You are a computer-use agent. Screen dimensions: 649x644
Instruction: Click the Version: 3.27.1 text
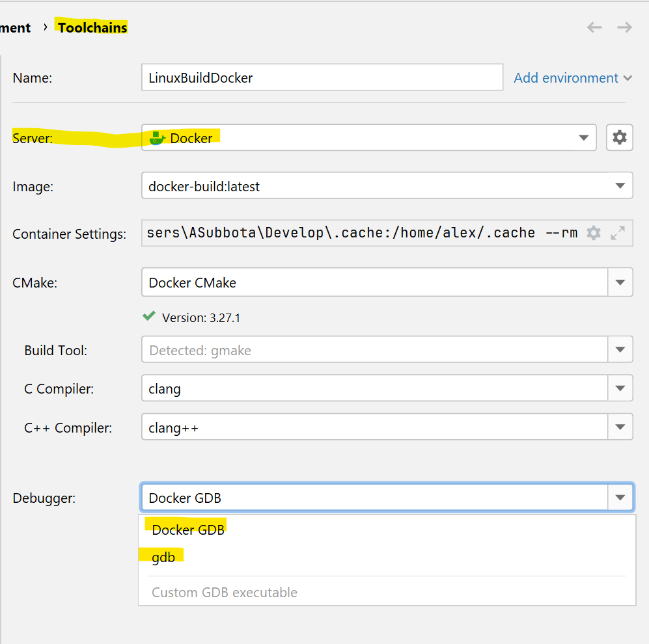[200, 317]
